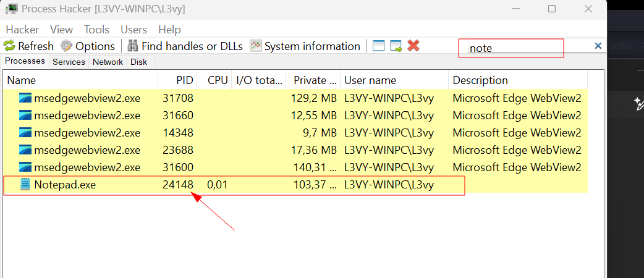Select msedgewebview2.exe with PID 31660
The image size is (644, 278).
click(x=295, y=116)
